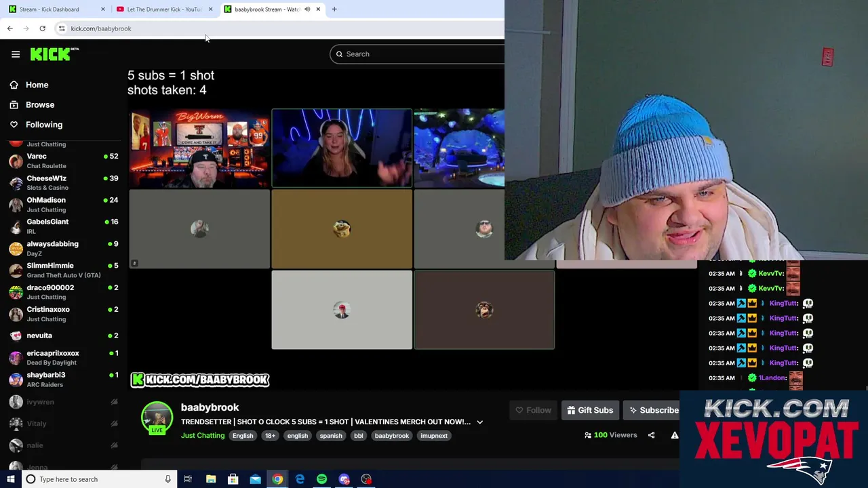Go back in Chrome
868x488 pixels.
9,28
